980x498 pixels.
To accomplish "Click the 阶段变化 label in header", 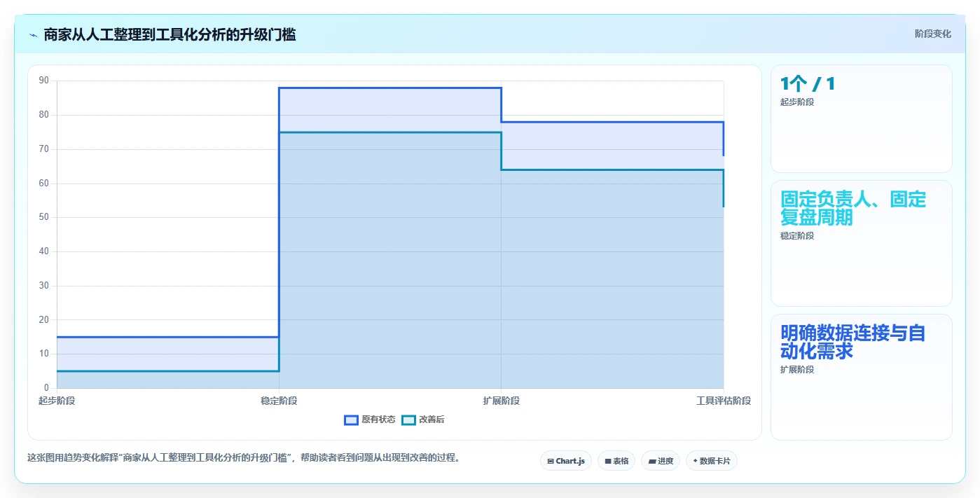I will coord(933,34).
